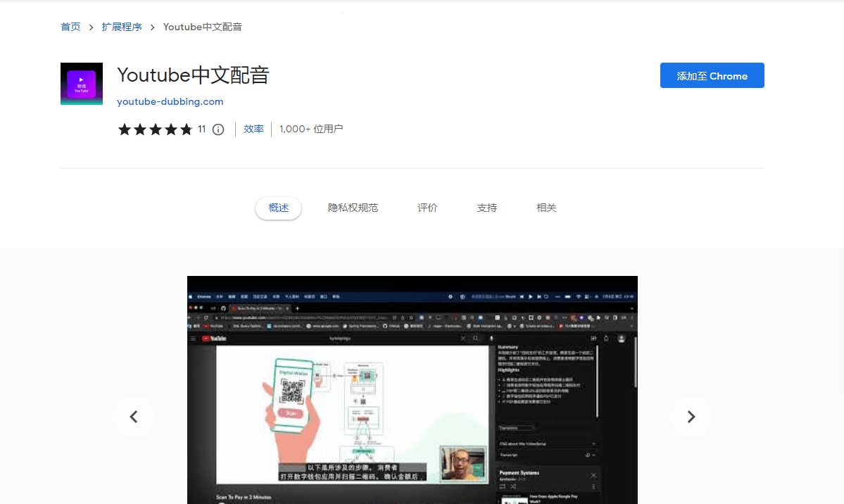This screenshot has width=844, height=504.
Task: Click the 11 ratings count
Action: (201, 129)
